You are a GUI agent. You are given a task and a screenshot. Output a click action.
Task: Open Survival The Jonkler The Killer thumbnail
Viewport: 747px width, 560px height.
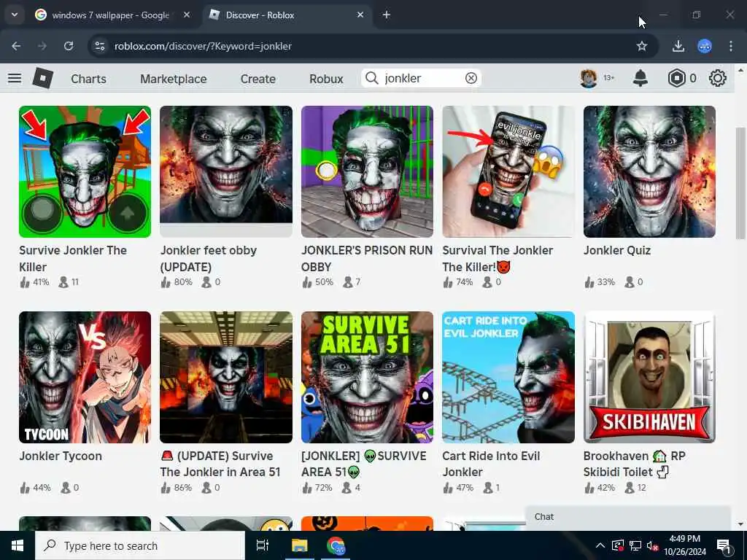coord(508,171)
